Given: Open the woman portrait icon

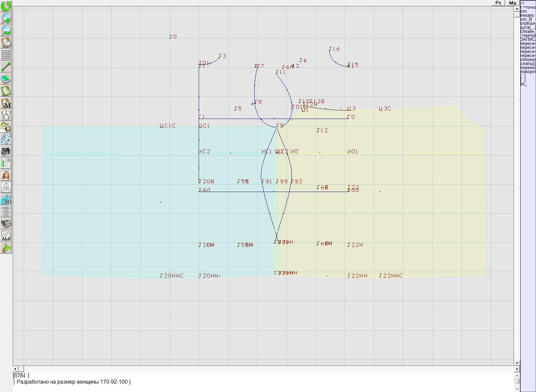Looking at the screenshot, I should click(6, 176).
